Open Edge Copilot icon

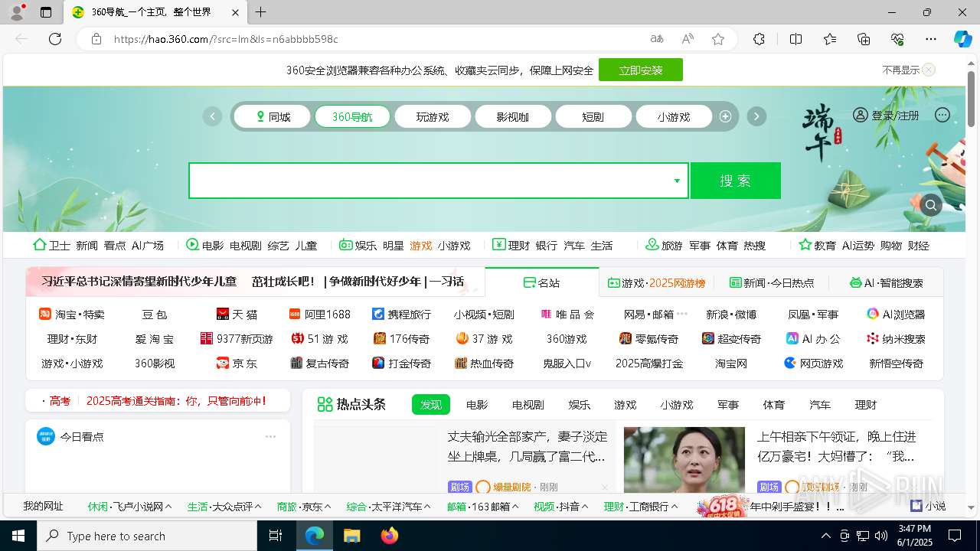click(x=962, y=39)
